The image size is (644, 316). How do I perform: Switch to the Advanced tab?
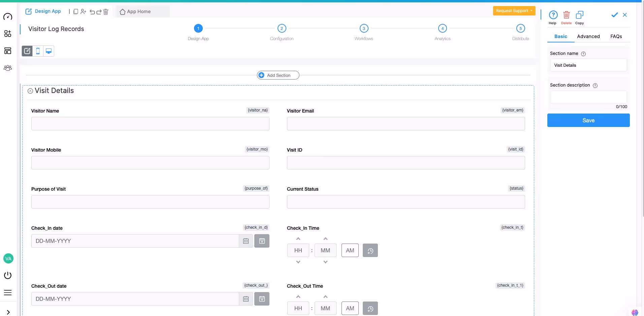tap(589, 36)
